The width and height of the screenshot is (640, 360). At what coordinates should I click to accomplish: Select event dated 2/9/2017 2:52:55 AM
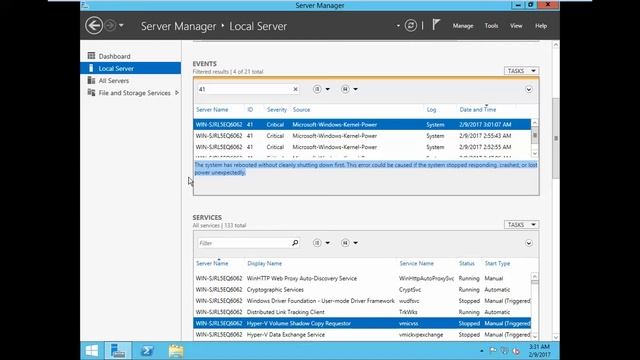coord(362,147)
